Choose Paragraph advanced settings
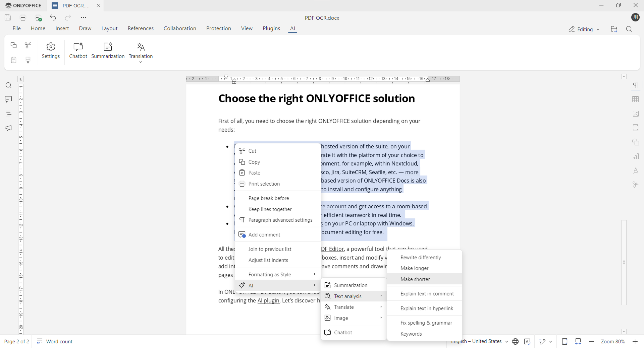644x348 pixels. point(278,220)
